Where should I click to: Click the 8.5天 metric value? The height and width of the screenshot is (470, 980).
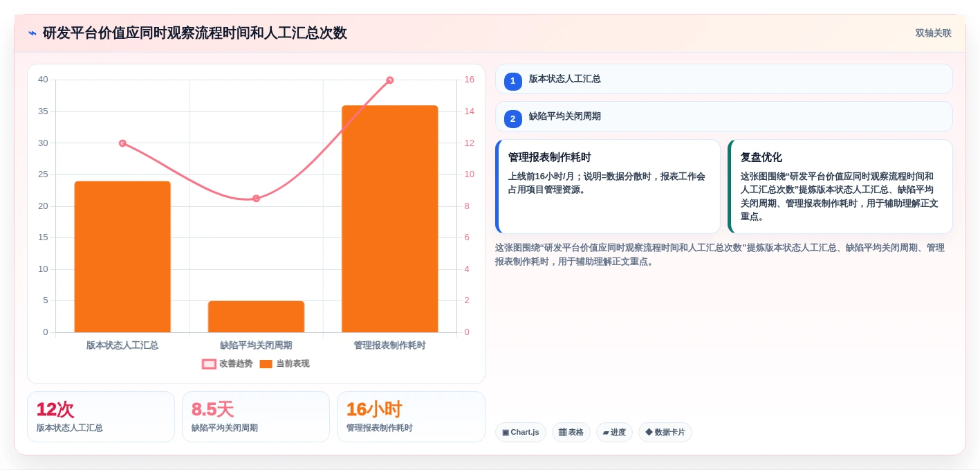(x=212, y=409)
